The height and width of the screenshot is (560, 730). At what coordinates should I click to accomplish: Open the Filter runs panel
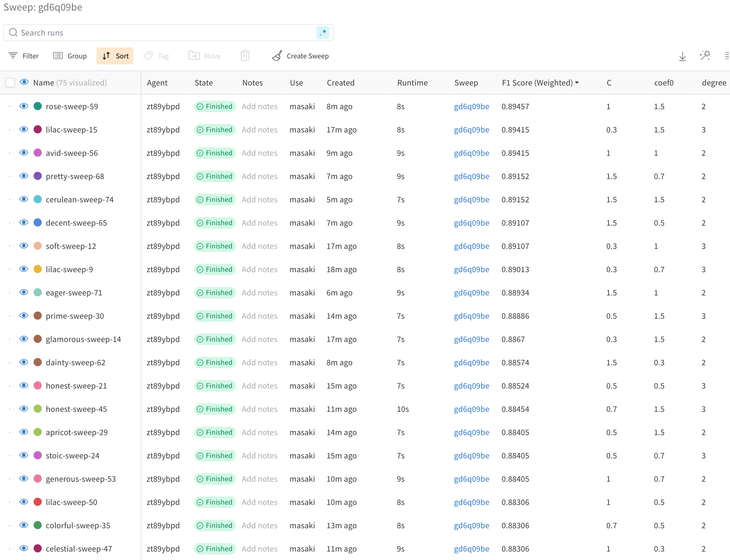coord(24,56)
